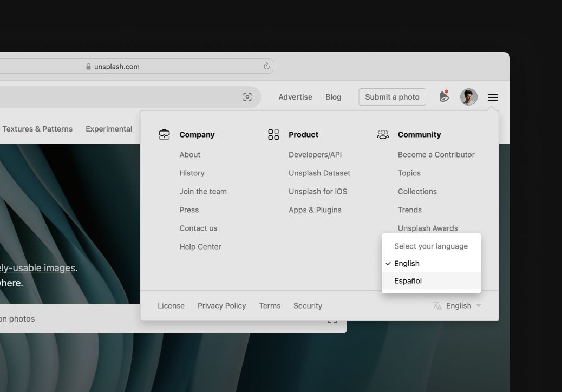Image resolution: width=562 pixels, height=392 pixels.
Task: Open Become a Contributor link
Action: click(x=436, y=155)
